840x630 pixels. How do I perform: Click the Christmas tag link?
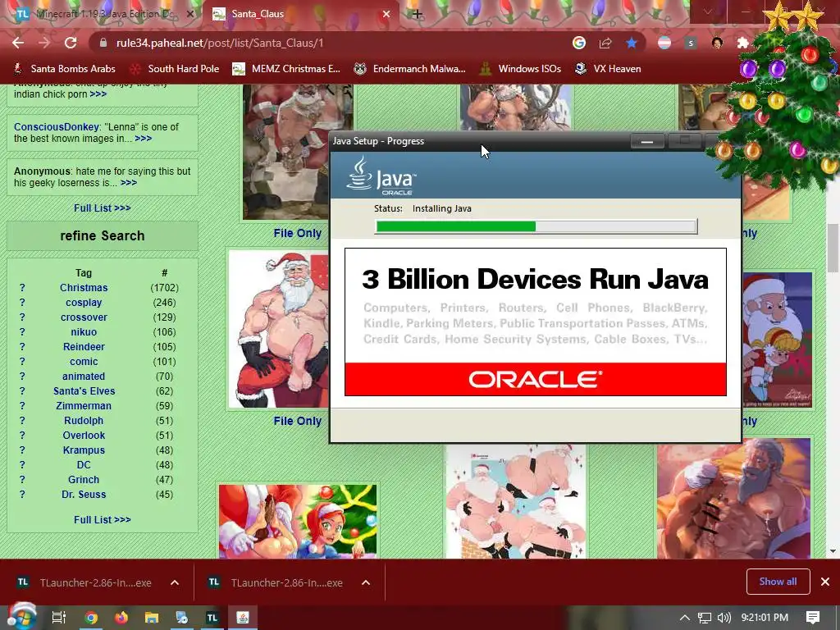click(84, 288)
